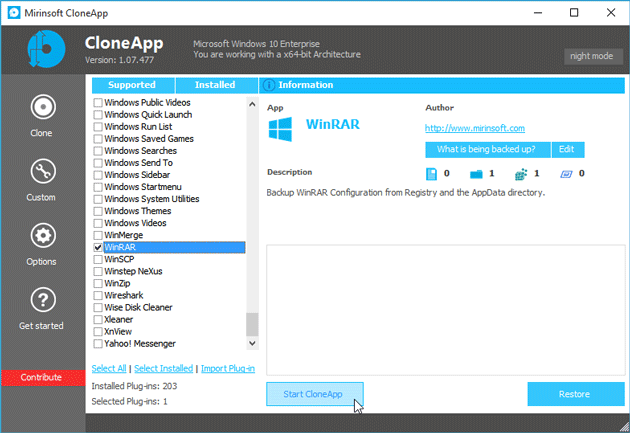Click the files count icon
Image resolution: width=630 pixels, height=433 pixels.
point(431,174)
